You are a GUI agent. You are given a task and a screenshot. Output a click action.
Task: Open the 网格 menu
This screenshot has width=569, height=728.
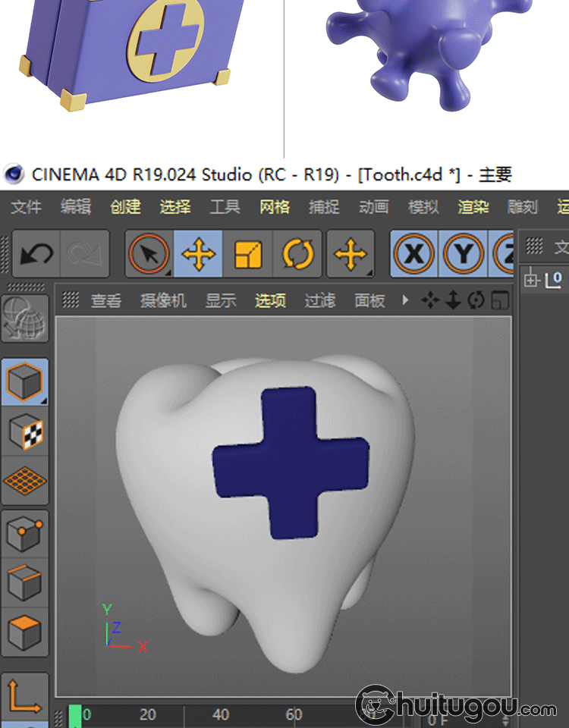click(275, 206)
